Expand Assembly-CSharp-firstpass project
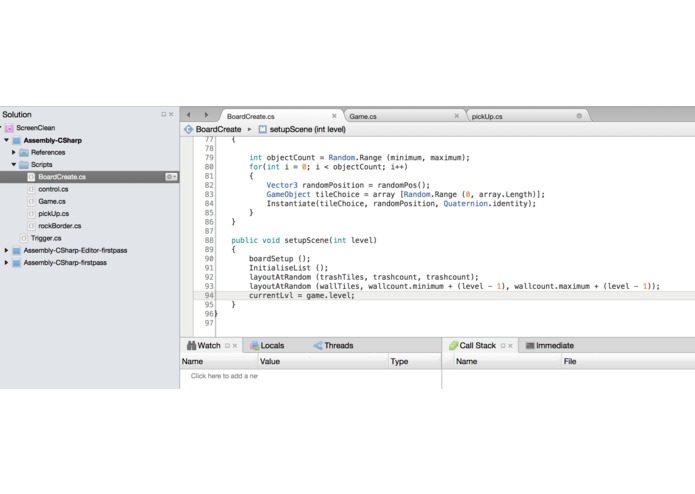Screen dimensions: 695x494 [6, 263]
